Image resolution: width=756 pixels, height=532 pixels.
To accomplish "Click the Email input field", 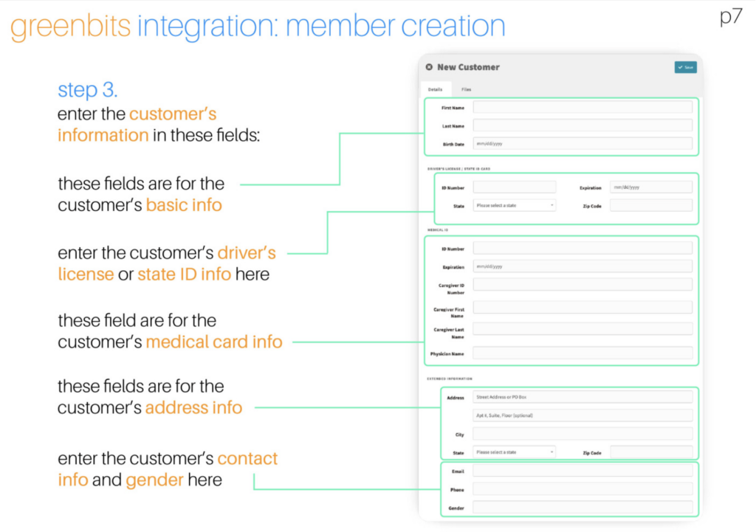I will [583, 470].
